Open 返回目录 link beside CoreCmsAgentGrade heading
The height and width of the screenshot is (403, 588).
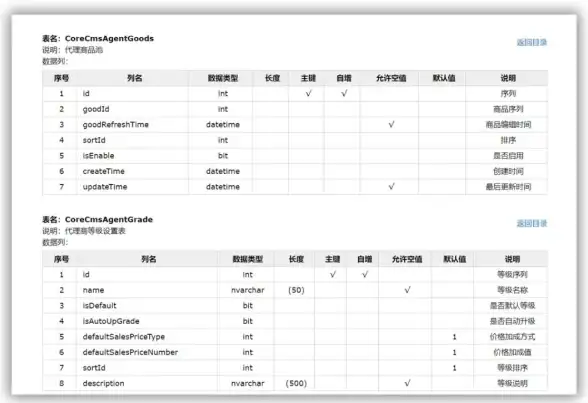[x=532, y=223]
